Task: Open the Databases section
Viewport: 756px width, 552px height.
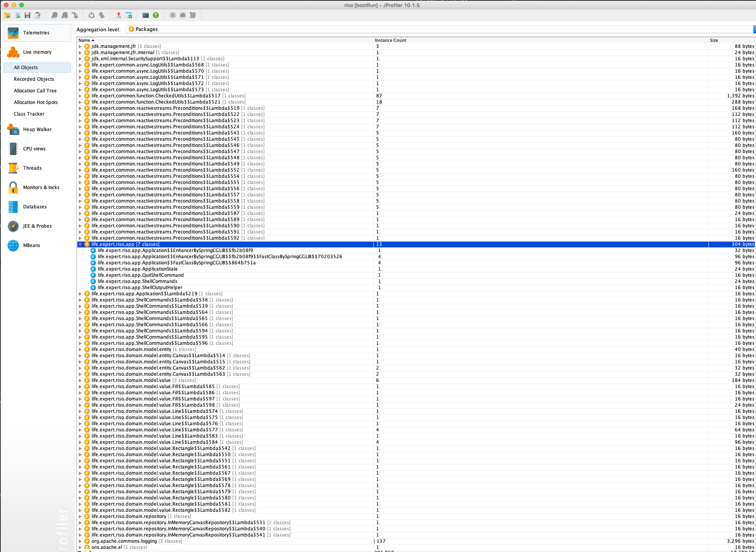Action: pyautogui.click(x=37, y=207)
